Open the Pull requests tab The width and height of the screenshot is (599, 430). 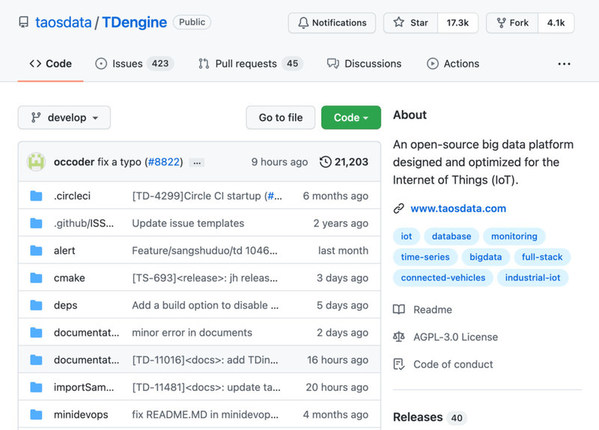tap(251, 64)
